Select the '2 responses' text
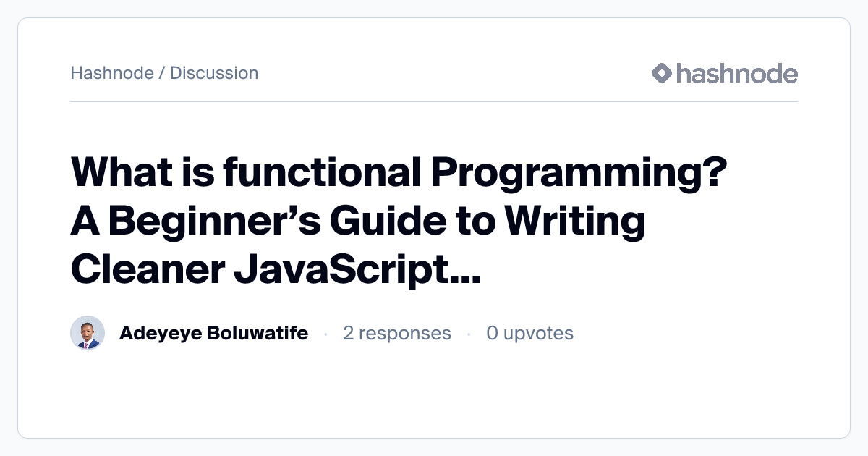The height and width of the screenshot is (456, 868). pyautogui.click(x=397, y=333)
